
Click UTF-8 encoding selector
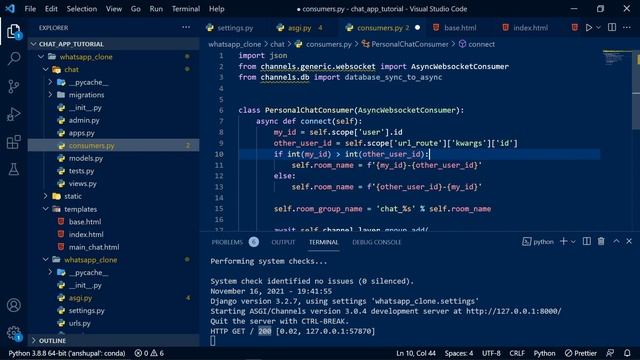coord(491,353)
